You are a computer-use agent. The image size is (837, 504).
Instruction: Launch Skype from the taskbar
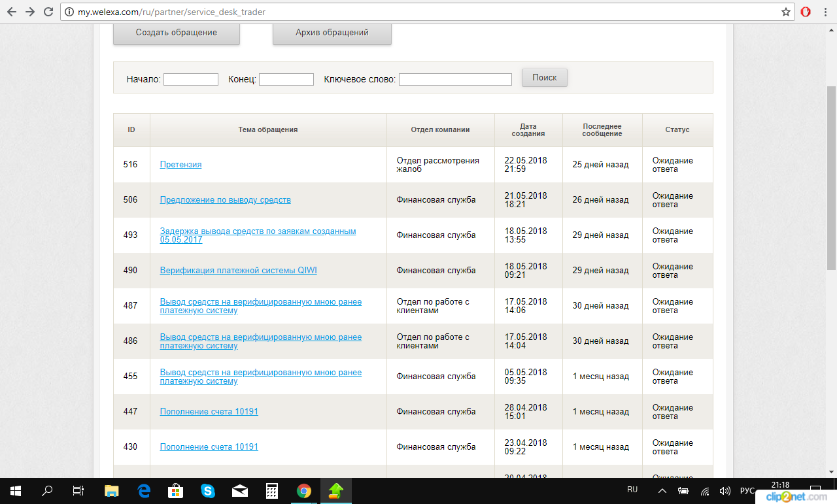[x=208, y=490]
